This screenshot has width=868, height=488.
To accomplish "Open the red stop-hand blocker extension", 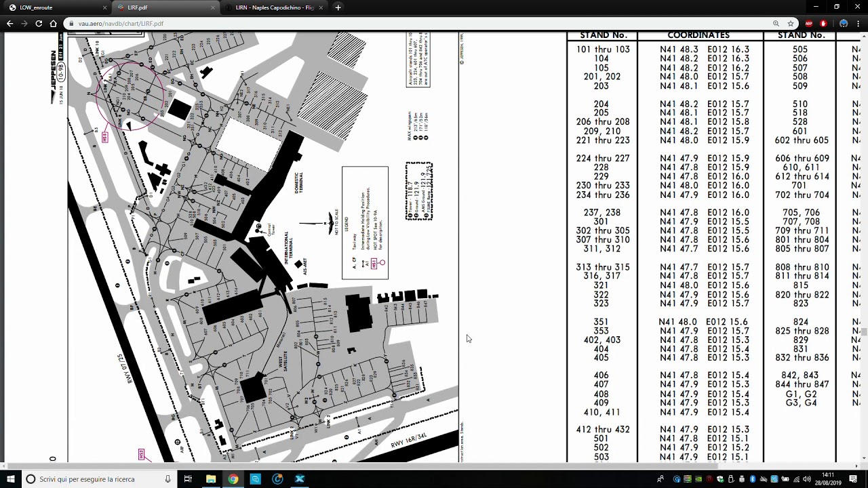I will point(823,24).
